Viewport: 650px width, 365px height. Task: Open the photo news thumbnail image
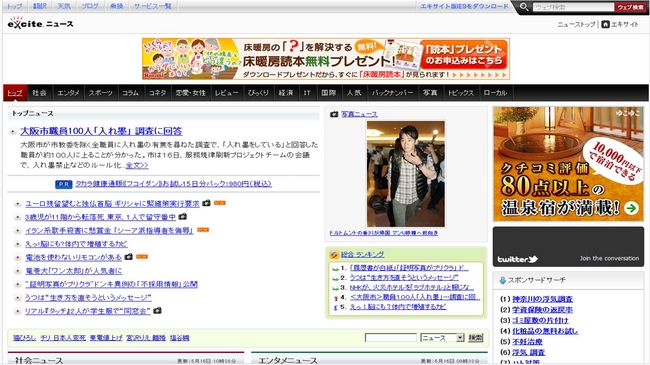405,174
